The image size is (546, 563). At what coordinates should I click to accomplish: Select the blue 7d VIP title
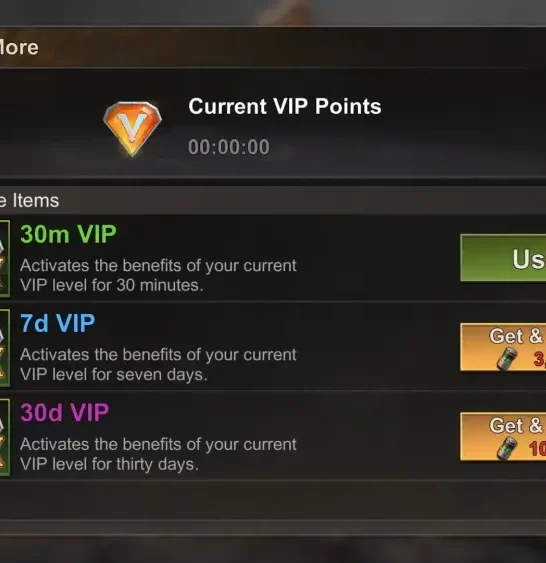pos(57,323)
